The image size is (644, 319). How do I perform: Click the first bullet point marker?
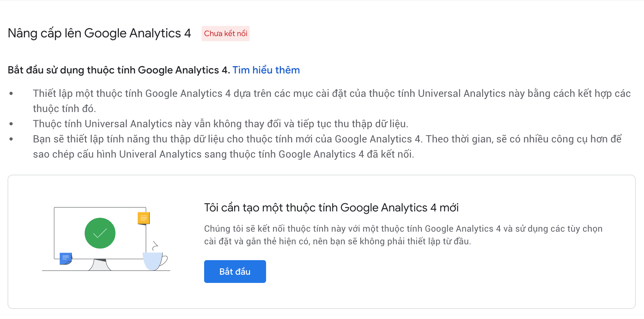point(11,93)
